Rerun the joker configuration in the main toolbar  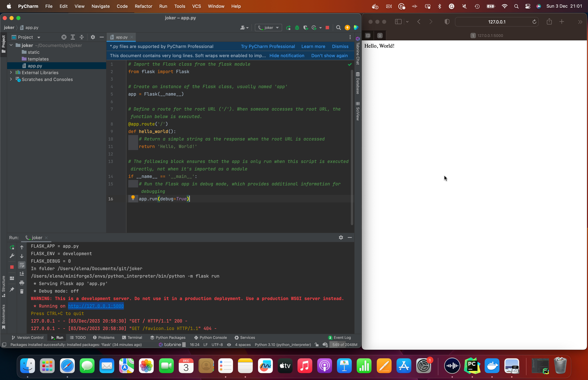[288, 28]
